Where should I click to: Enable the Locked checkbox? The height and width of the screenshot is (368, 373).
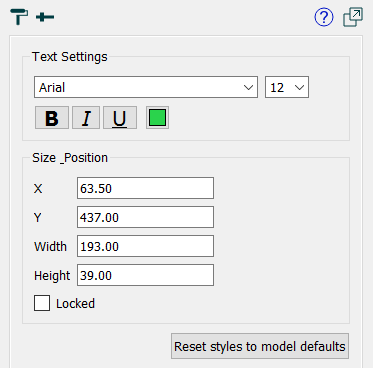pyautogui.click(x=42, y=303)
